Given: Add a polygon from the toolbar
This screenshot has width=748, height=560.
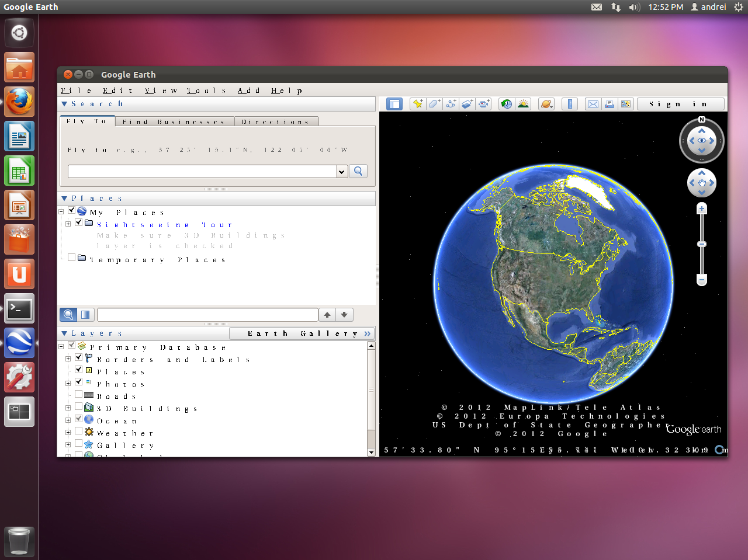Looking at the screenshot, I should pos(434,104).
